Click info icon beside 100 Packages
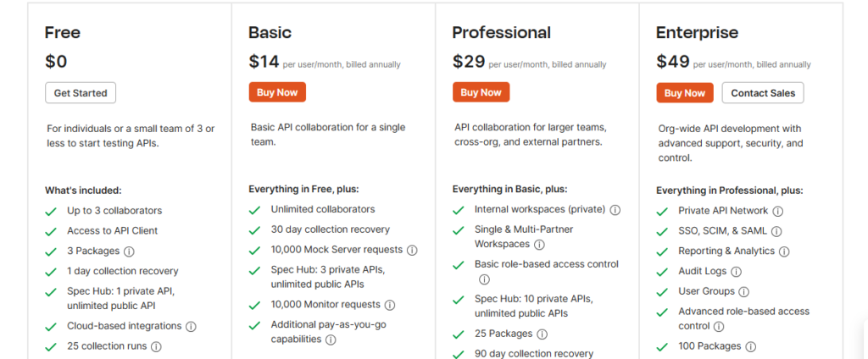Viewport: 868px width, 359px height. click(751, 347)
